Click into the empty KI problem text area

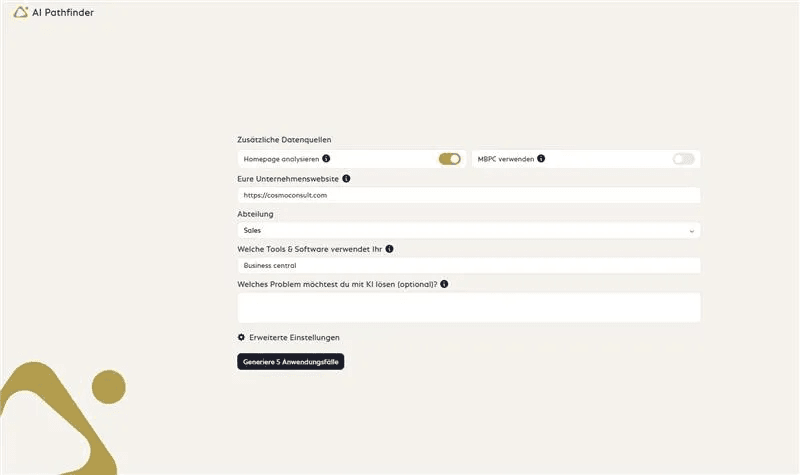coord(468,307)
